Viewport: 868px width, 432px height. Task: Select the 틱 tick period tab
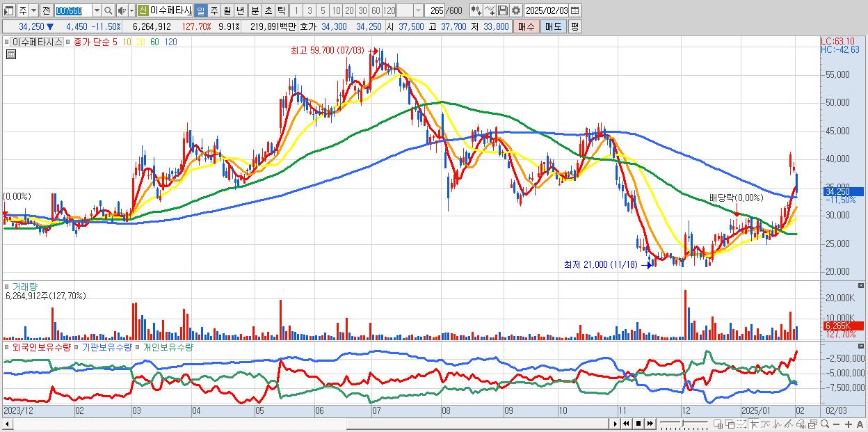tap(281, 10)
